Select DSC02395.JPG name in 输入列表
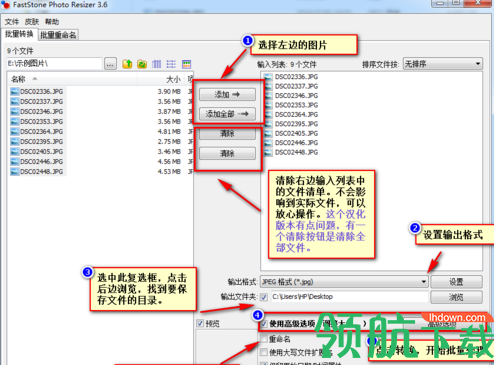494x365 pixels. coord(296,124)
